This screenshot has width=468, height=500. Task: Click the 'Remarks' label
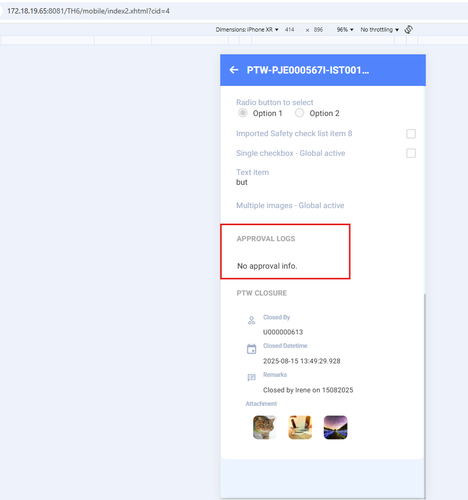point(275,375)
